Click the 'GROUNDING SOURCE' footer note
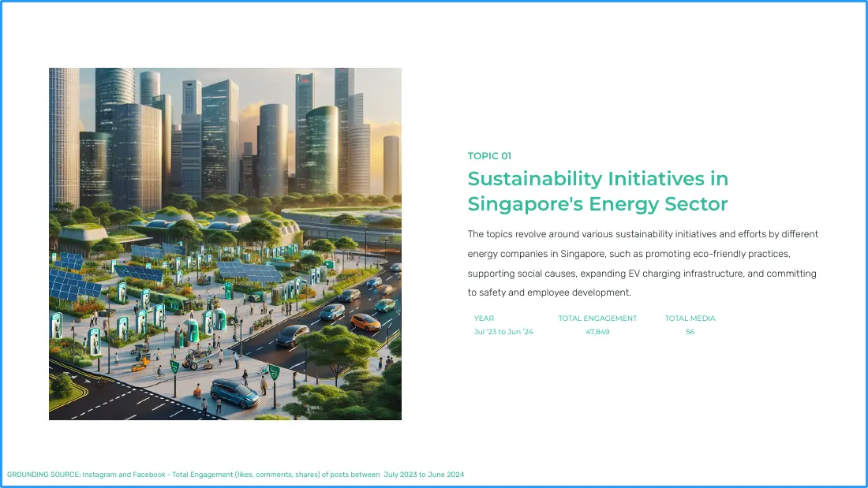Screen dimensions: 868x488 235,475
